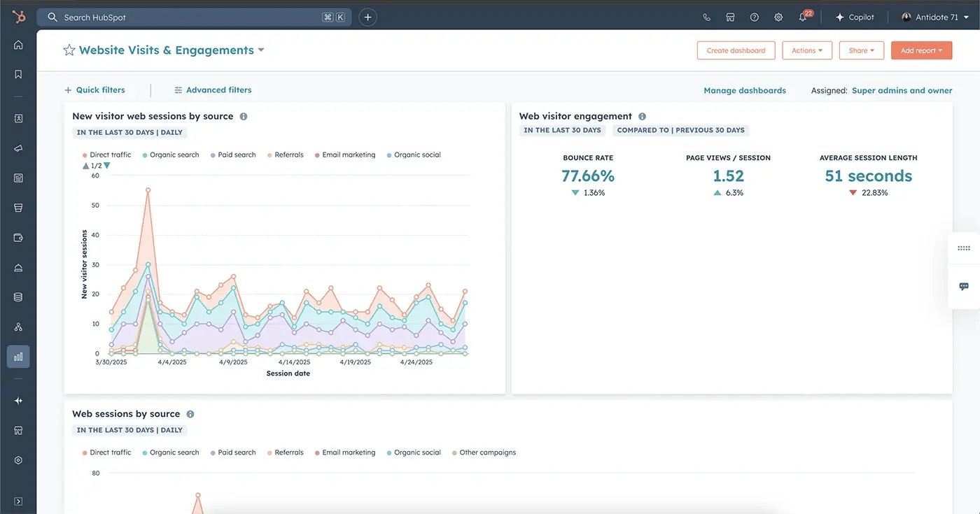Click Advanced filters
The image size is (980, 514).
(x=213, y=90)
